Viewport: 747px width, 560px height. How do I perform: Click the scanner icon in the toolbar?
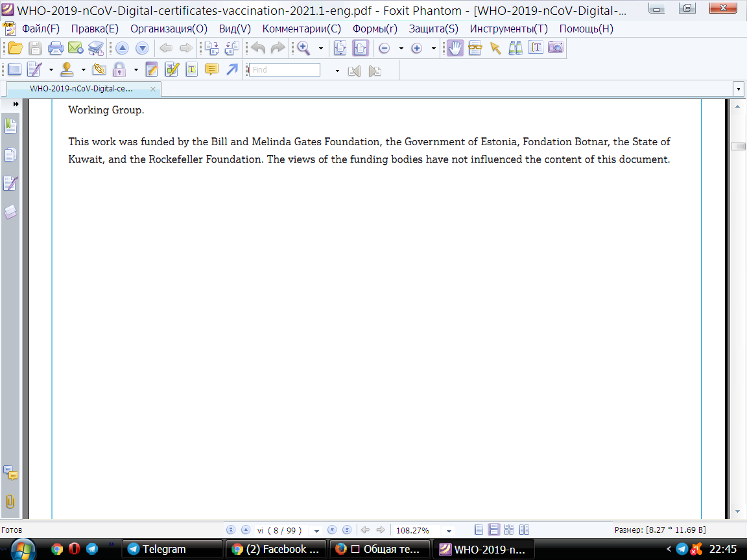[x=96, y=48]
